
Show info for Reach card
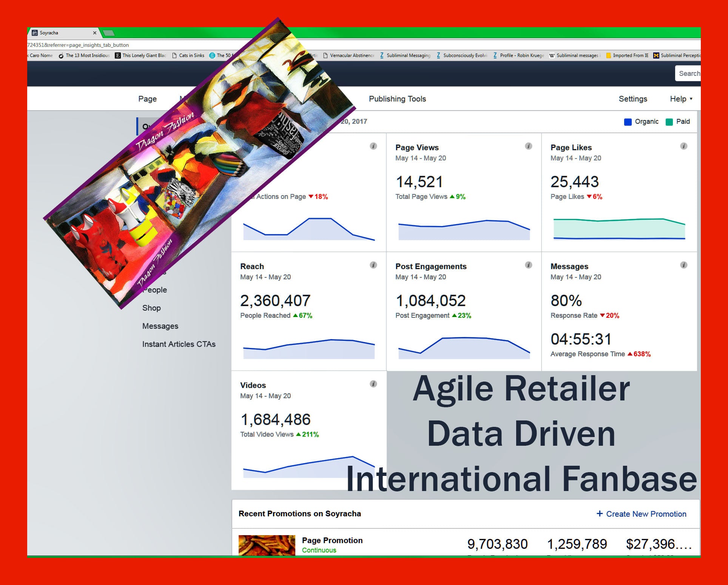point(373,265)
